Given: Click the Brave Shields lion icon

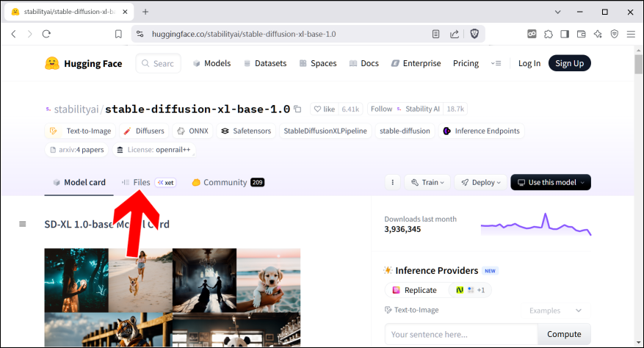Looking at the screenshot, I should tap(474, 34).
